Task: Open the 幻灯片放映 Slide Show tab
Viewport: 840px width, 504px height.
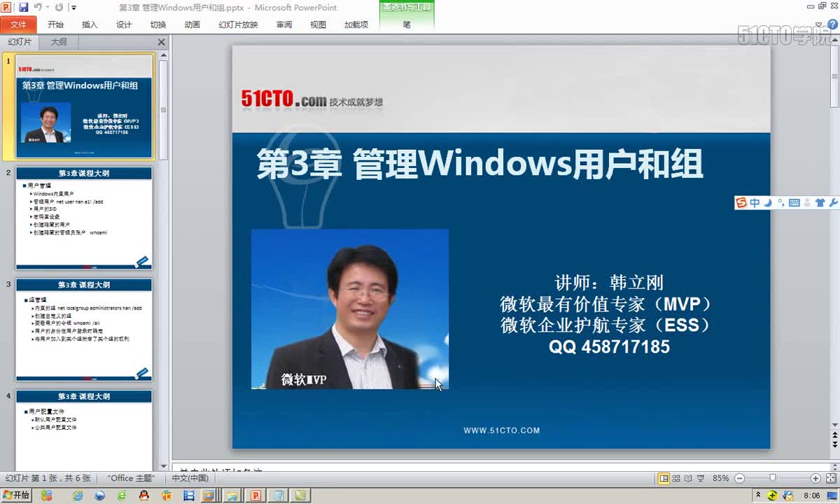Action: (x=238, y=24)
